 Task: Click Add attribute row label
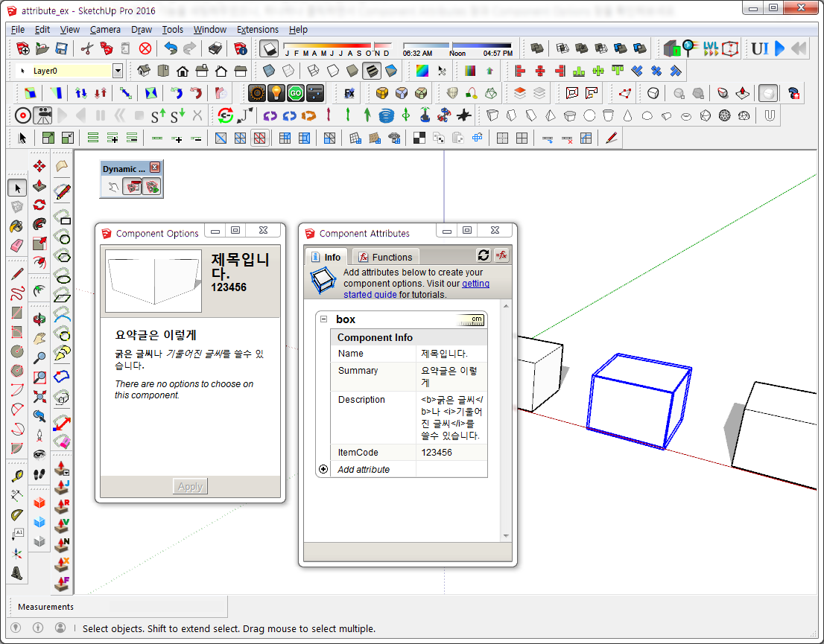364,470
